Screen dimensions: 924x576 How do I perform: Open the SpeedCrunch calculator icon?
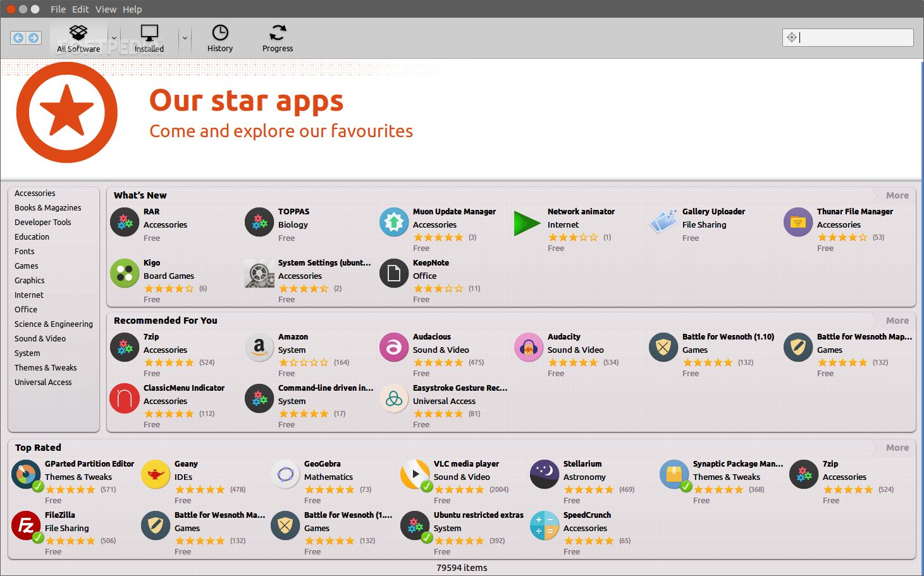[545, 526]
